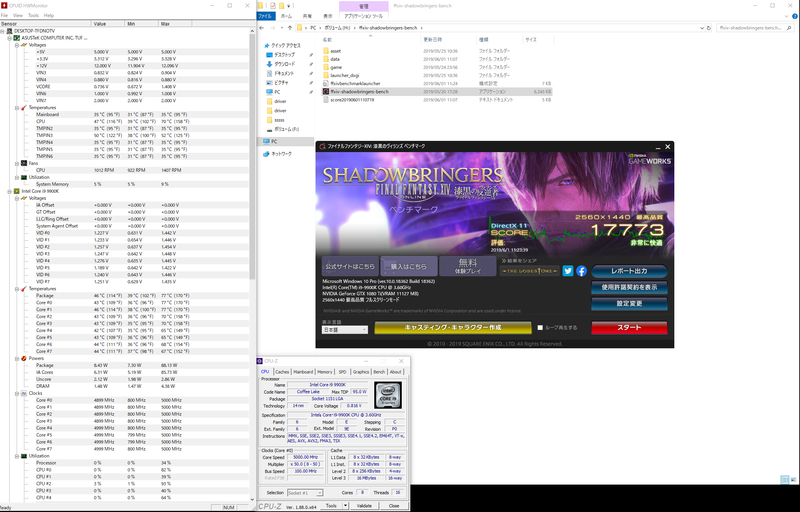Switch to the CPU-Z Graphics tab

tap(361, 372)
